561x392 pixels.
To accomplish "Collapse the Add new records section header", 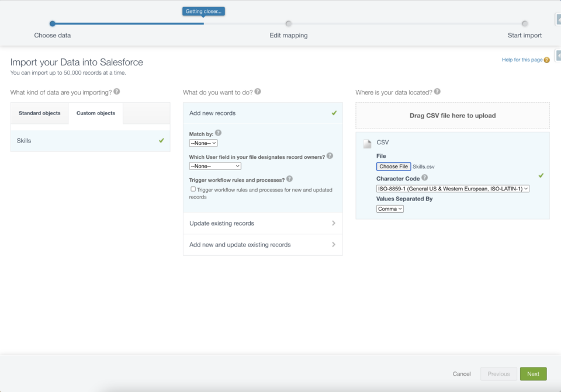I will [262, 113].
